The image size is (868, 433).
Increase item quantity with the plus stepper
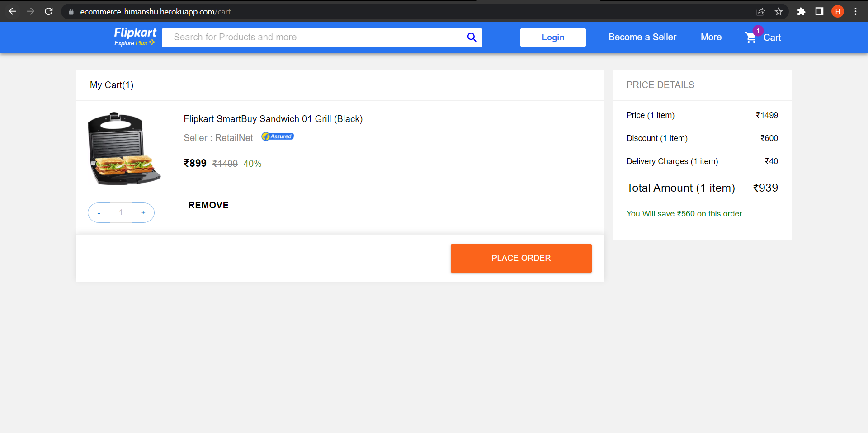point(143,212)
